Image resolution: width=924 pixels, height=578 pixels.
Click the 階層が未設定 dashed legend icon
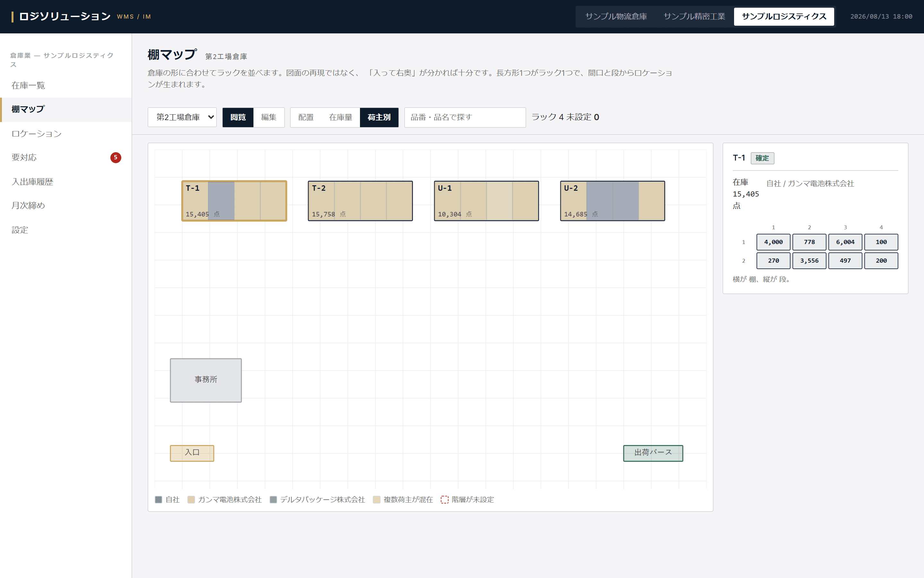tap(444, 500)
